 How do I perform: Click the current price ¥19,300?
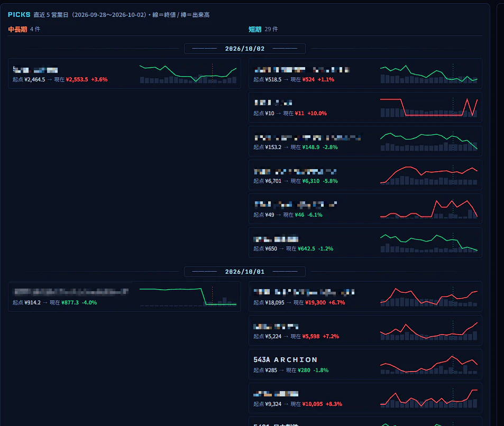coord(315,302)
